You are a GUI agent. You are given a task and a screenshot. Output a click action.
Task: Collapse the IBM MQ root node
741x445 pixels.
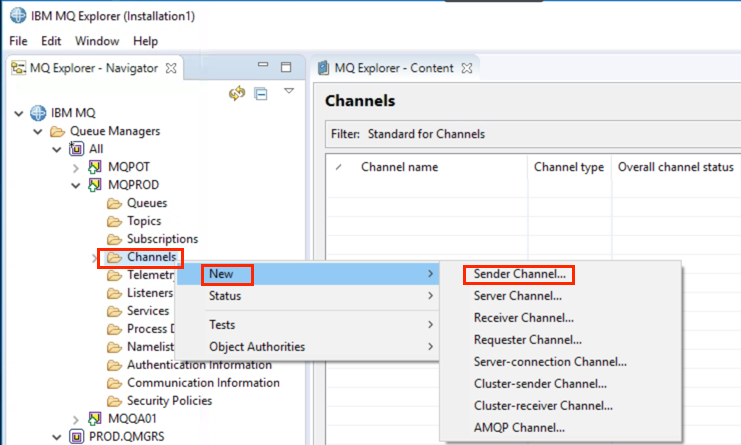click(x=19, y=113)
